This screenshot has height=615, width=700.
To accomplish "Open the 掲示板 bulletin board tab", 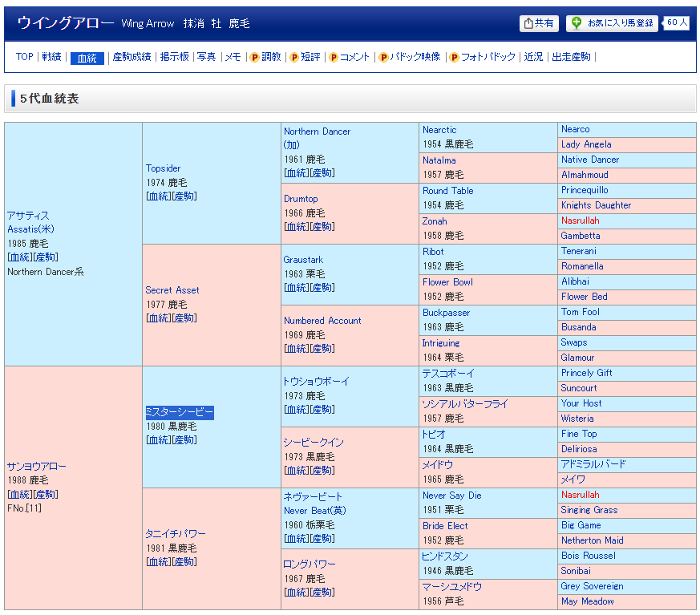I will coord(174,57).
